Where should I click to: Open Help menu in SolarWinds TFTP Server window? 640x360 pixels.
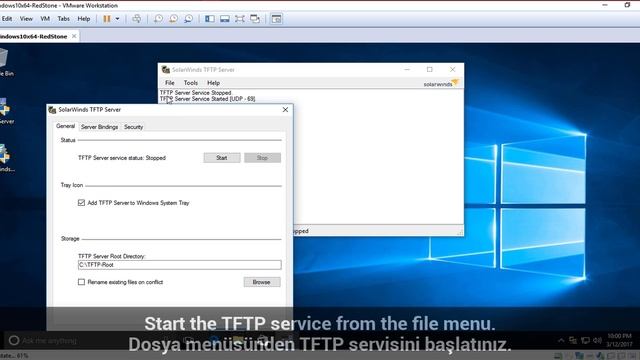tap(213, 83)
